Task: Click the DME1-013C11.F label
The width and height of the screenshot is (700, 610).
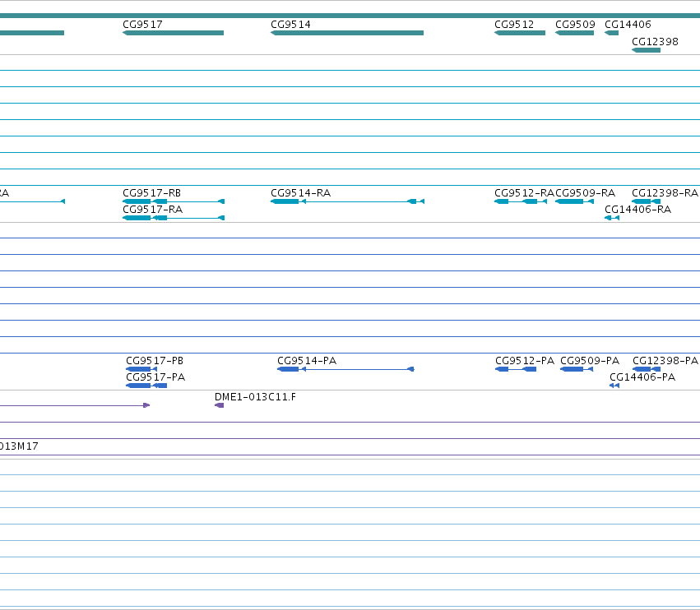Action: coord(255,397)
